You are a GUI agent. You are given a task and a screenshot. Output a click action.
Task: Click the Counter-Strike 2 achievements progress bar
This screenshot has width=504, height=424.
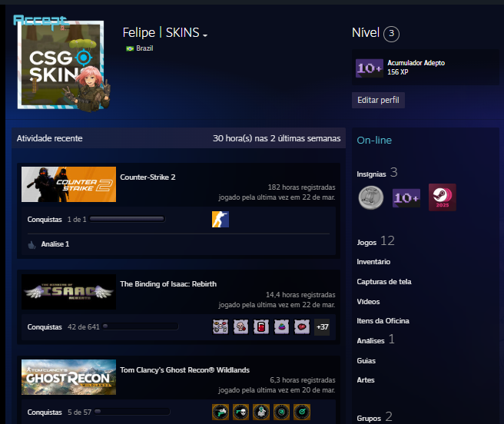coord(128,219)
